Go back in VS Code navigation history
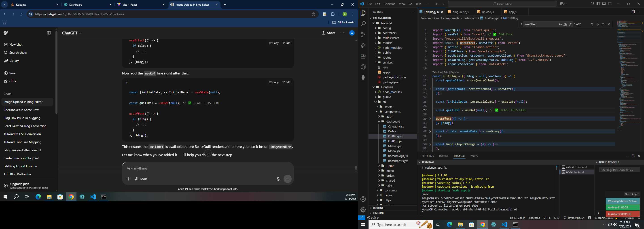Screen dimensions: 644x229 [437, 4]
